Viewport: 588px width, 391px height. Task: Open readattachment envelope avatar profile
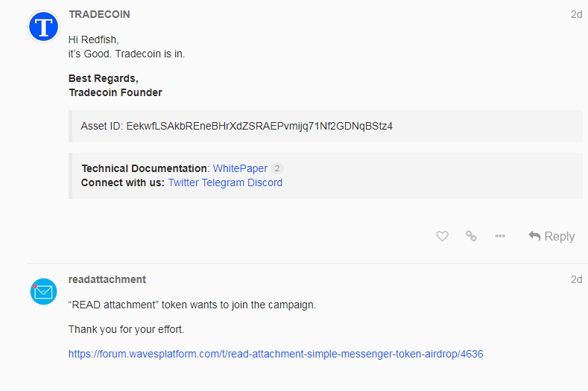(x=43, y=291)
